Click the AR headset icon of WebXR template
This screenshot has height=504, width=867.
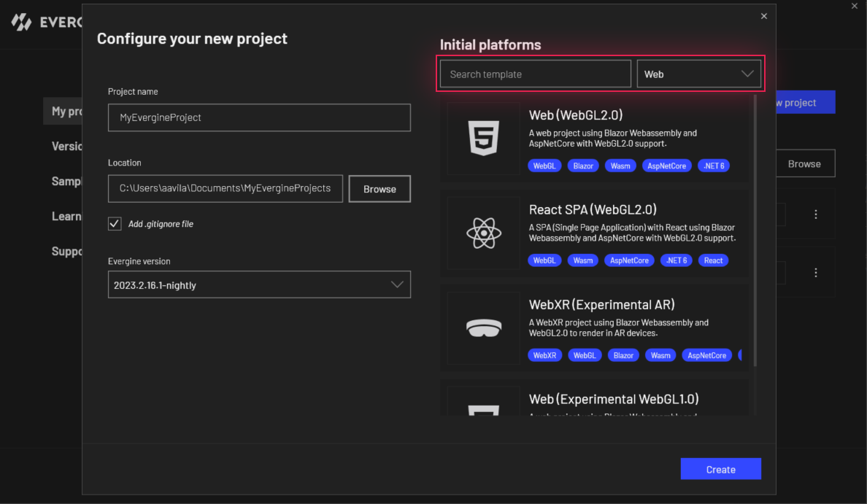(484, 327)
